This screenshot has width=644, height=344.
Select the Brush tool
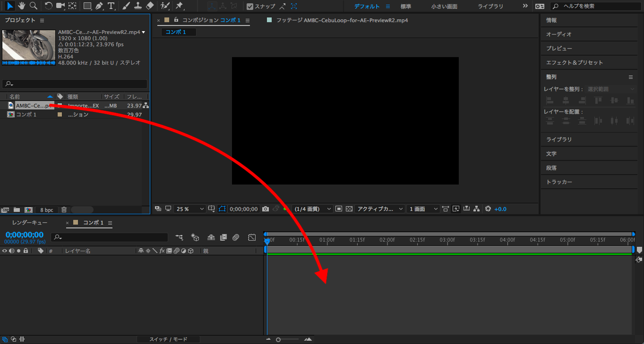click(126, 6)
